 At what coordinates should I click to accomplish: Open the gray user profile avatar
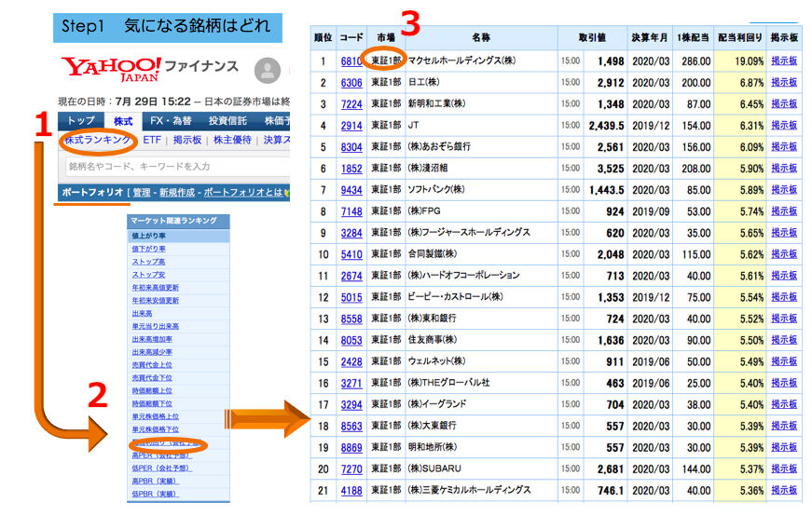click(268, 71)
